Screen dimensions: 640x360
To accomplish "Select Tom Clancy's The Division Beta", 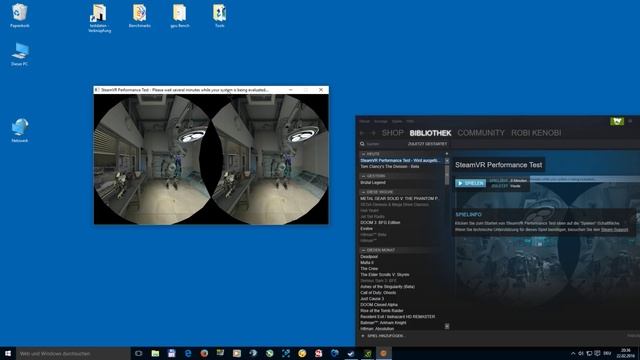I will tap(389, 167).
